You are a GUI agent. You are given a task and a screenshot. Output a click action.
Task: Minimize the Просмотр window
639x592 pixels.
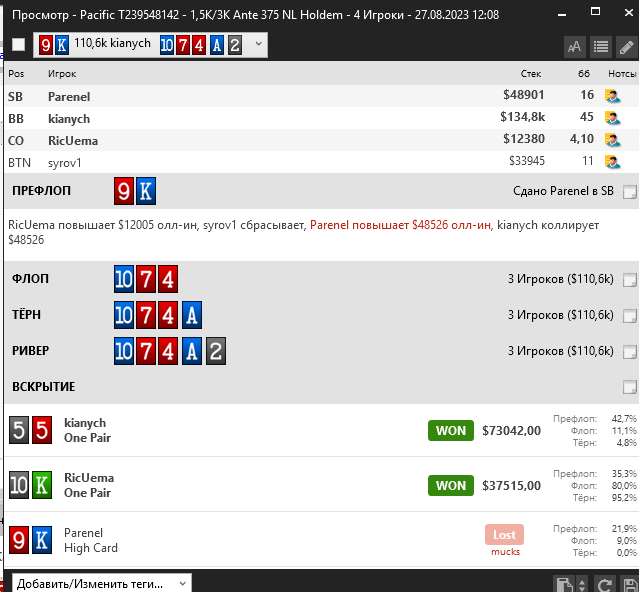pos(562,14)
